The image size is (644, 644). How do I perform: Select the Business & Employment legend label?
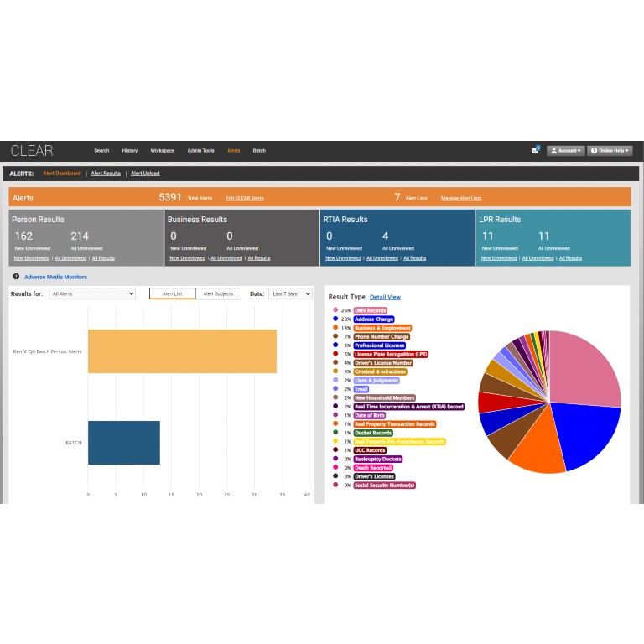(382, 328)
